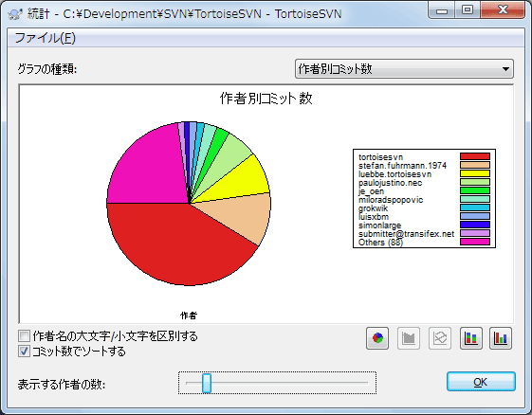This screenshot has width=532, height=415.
Task: Click the OK button
Action: click(x=481, y=382)
